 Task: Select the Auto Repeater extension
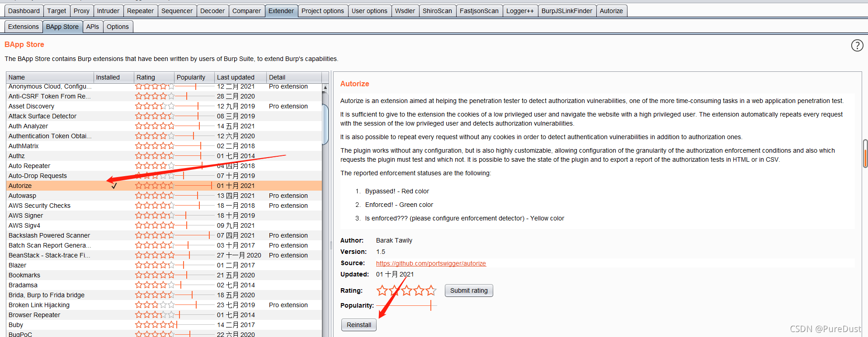[29, 166]
